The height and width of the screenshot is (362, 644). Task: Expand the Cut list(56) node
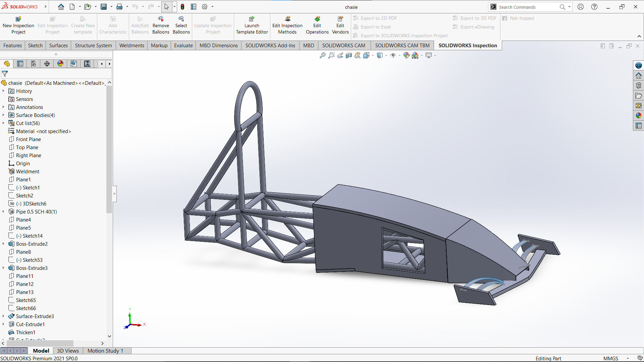coord(3,123)
